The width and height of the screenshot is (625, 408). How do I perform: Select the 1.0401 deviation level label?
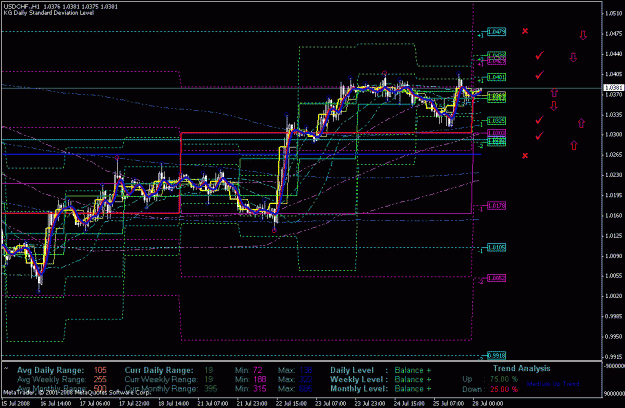point(496,77)
